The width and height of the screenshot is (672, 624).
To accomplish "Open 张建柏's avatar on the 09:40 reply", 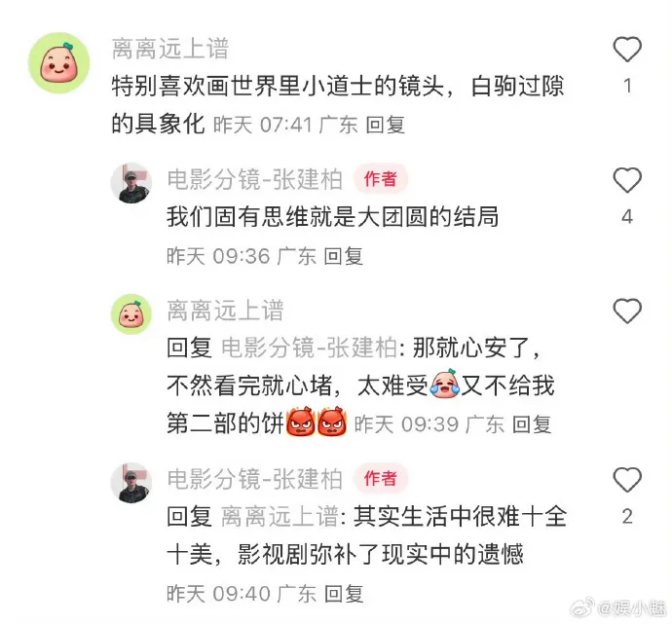I will (x=131, y=482).
